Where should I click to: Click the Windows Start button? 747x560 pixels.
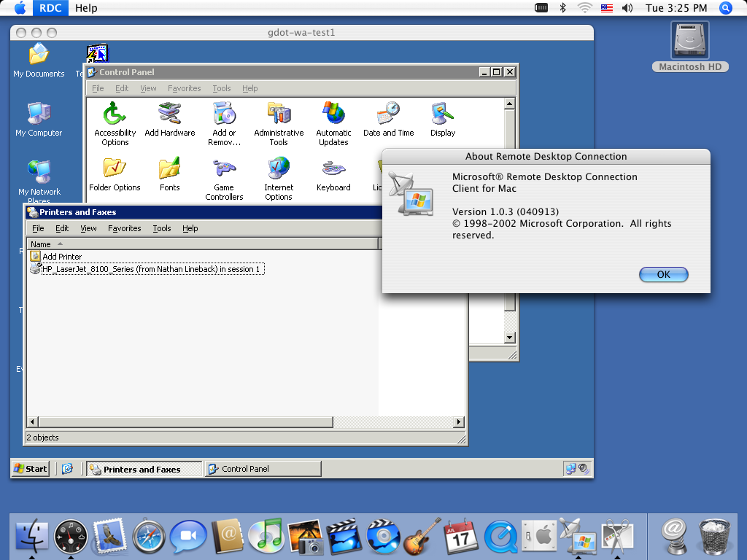coord(30,468)
